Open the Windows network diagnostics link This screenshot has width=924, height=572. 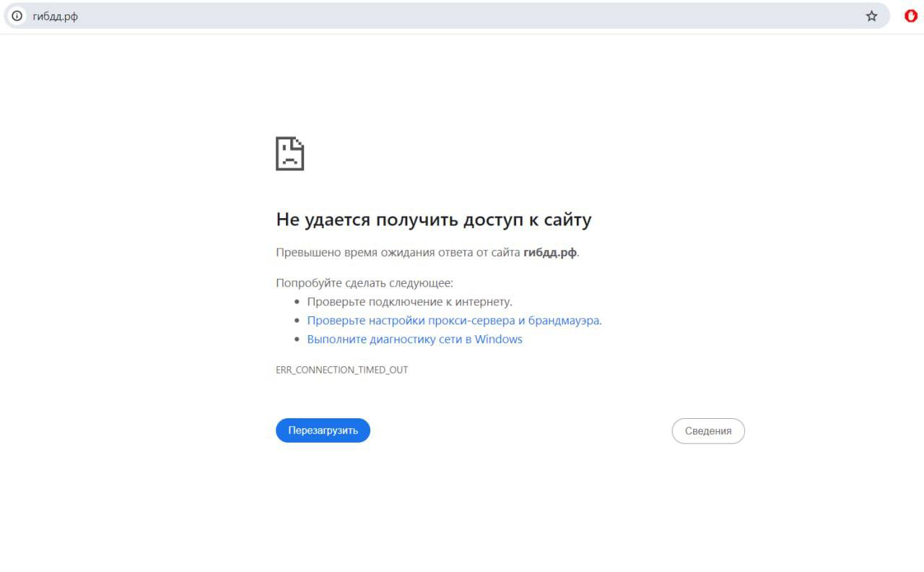click(414, 339)
